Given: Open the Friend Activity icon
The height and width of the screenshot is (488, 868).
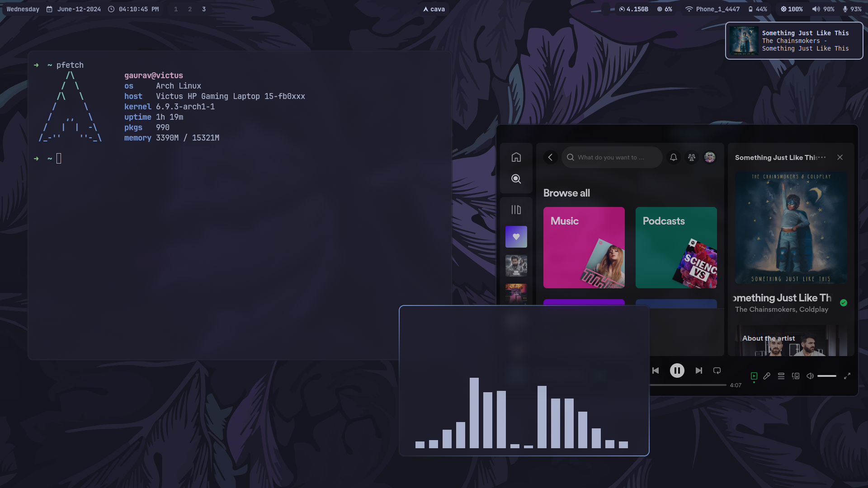Looking at the screenshot, I should click(x=692, y=157).
